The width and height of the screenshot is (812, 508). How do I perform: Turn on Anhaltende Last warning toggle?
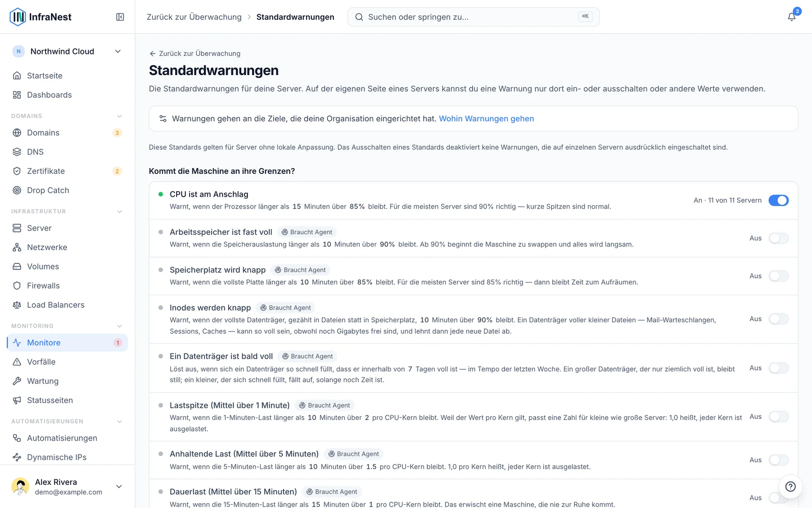(778, 460)
